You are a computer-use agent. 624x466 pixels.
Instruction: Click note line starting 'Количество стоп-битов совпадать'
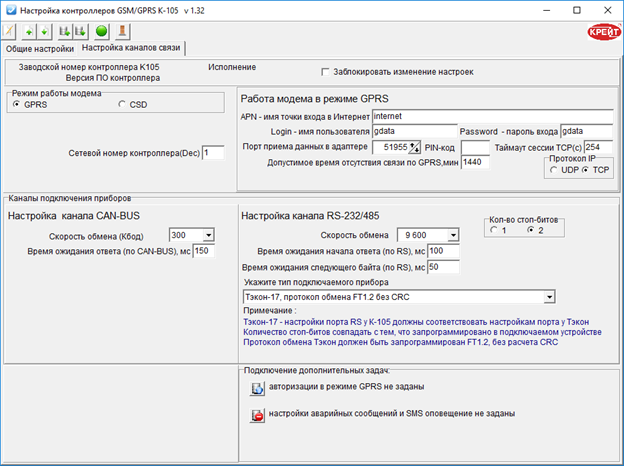(422, 332)
